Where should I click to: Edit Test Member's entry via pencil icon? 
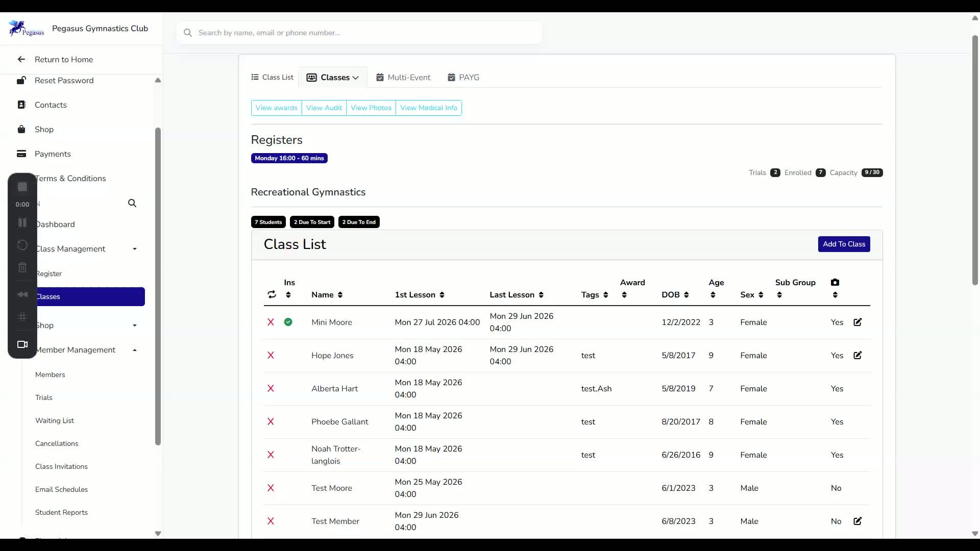(x=857, y=521)
